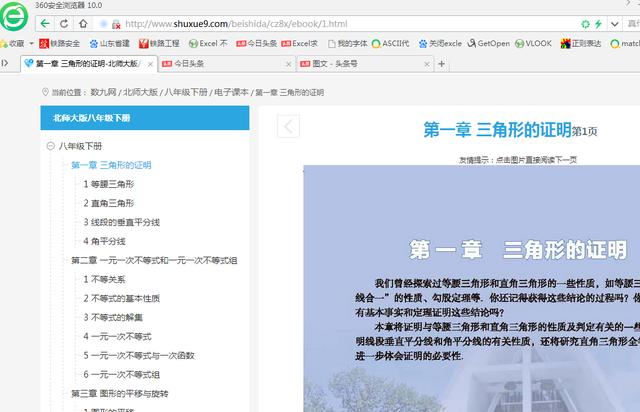Click the green compatibility gear icon in address bar
The width and height of the screenshot is (640, 412).
click(585, 24)
